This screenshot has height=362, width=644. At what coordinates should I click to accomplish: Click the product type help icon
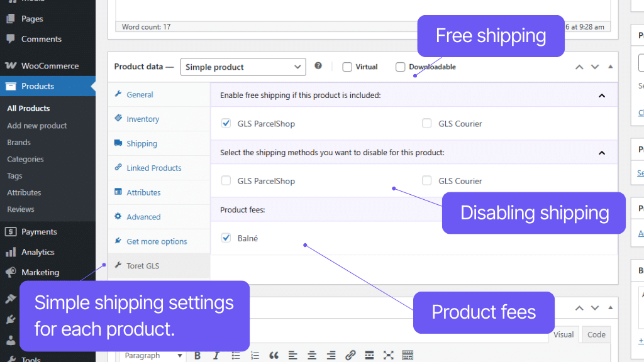318,65
